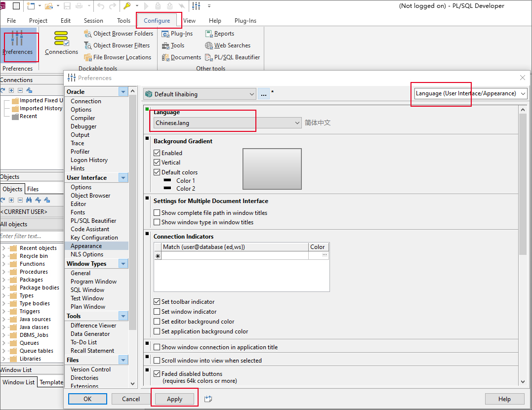532x410 pixels.
Task: Collapse the User Interface preferences section
Action: [x=123, y=177]
